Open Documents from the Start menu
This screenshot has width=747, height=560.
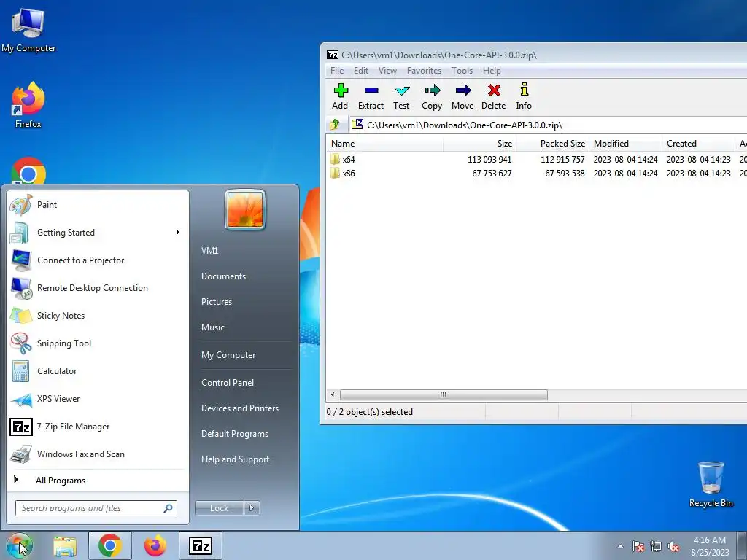223,276
